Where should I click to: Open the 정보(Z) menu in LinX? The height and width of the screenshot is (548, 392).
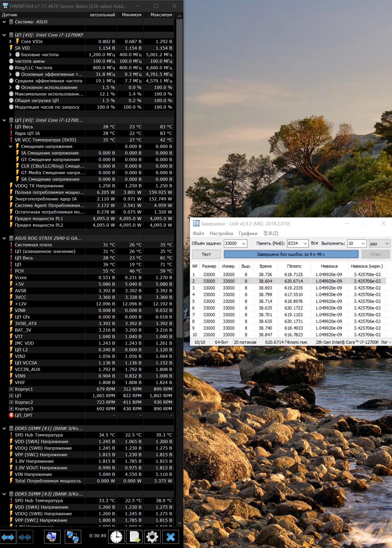pyautogui.click(x=271, y=233)
